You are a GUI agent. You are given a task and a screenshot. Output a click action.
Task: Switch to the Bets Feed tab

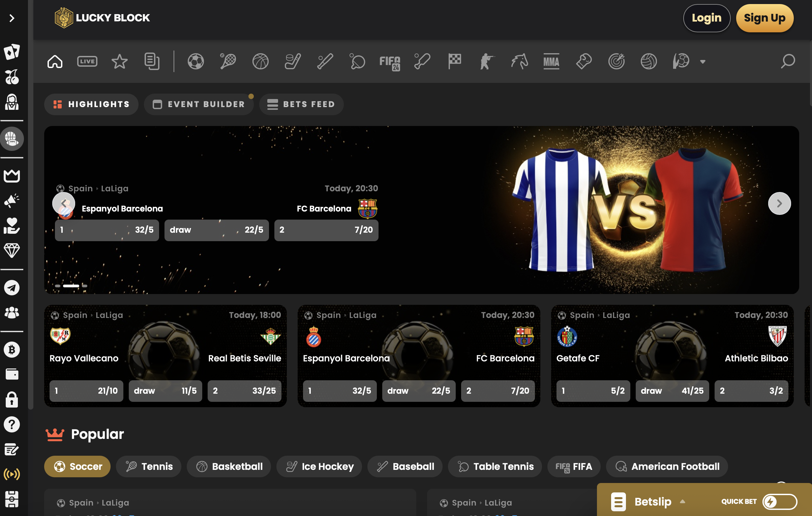[301, 104]
